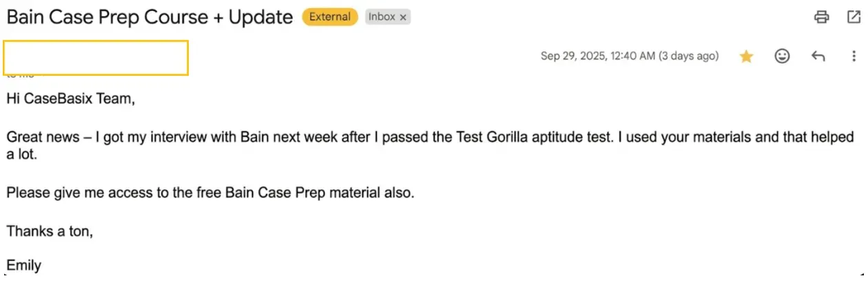Add an emoji reaction to the message

tap(782, 56)
